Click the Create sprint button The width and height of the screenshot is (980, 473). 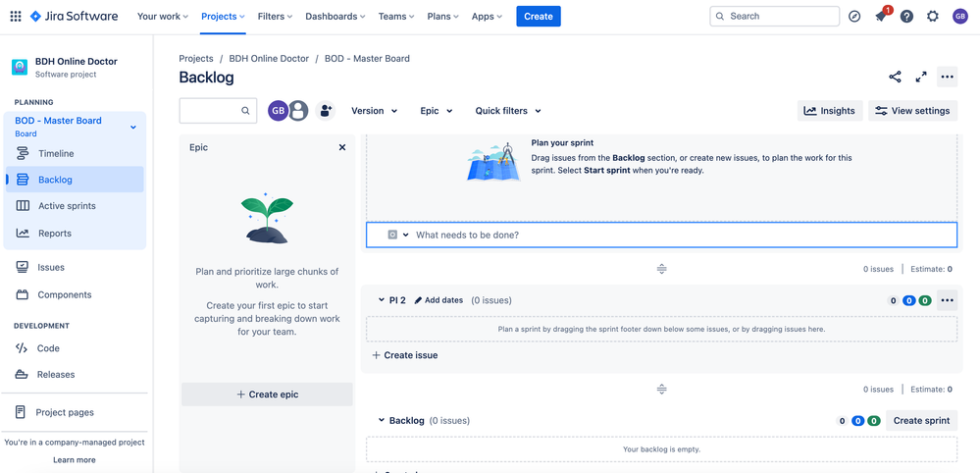click(921, 421)
